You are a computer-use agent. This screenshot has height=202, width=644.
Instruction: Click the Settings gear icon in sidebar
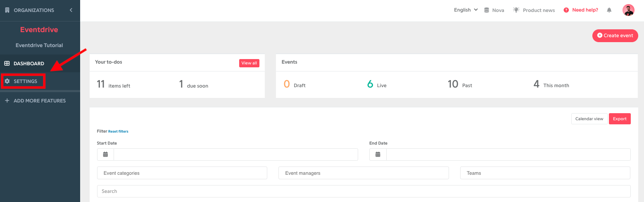[x=7, y=81]
